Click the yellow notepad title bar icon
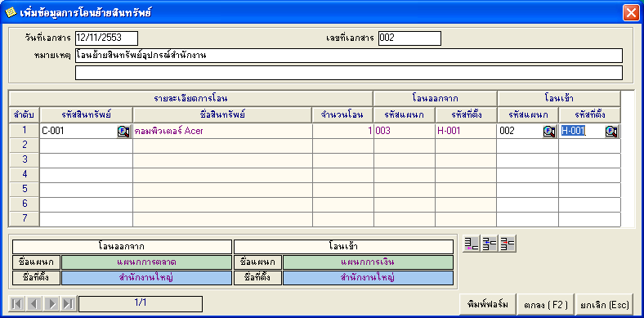Viewport: 644px width, 318px height. click(x=11, y=13)
